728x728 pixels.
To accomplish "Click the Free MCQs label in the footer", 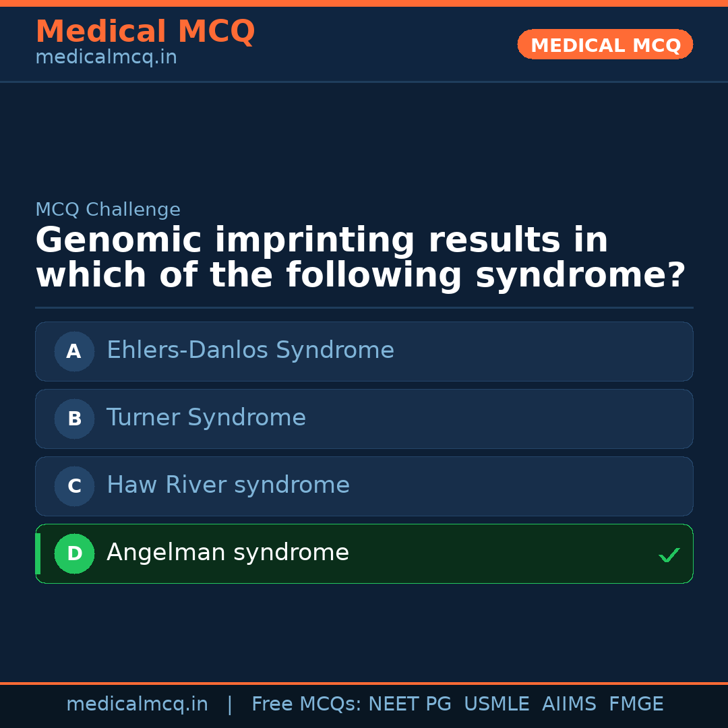I will [x=307, y=704].
